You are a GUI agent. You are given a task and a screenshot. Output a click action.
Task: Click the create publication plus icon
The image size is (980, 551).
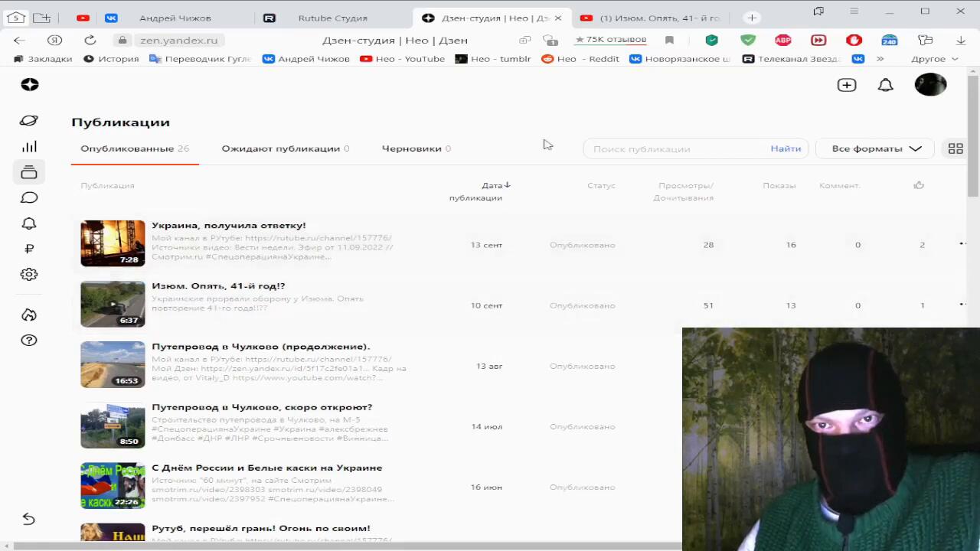point(846,85)
